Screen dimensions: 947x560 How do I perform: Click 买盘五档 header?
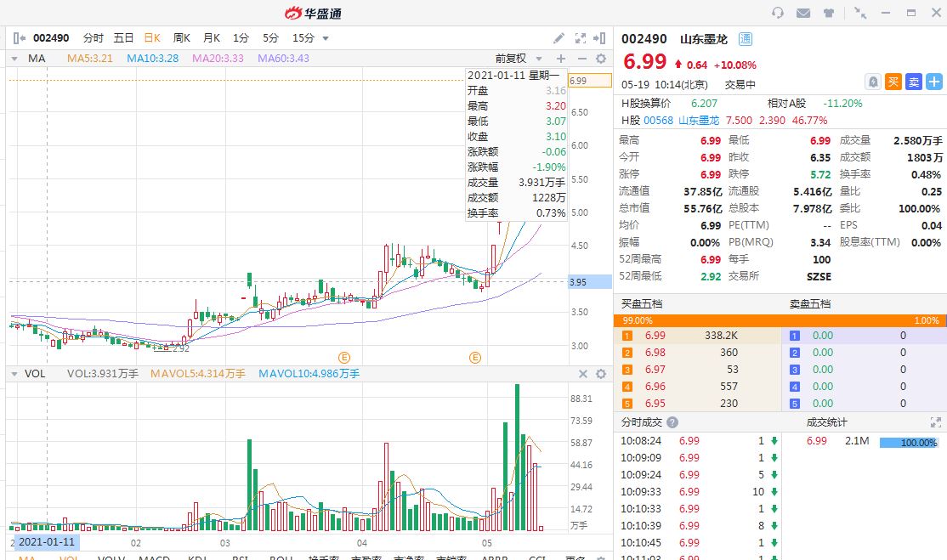(642, 303)
